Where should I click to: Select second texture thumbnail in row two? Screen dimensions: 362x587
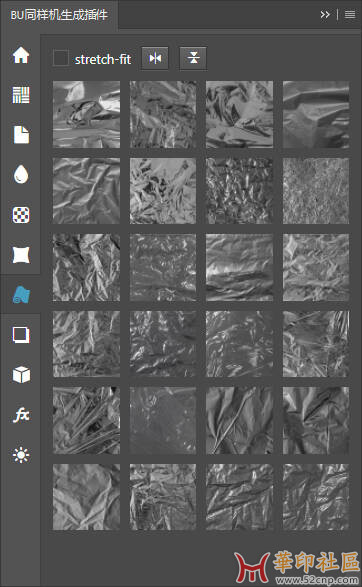pos(163,191)
